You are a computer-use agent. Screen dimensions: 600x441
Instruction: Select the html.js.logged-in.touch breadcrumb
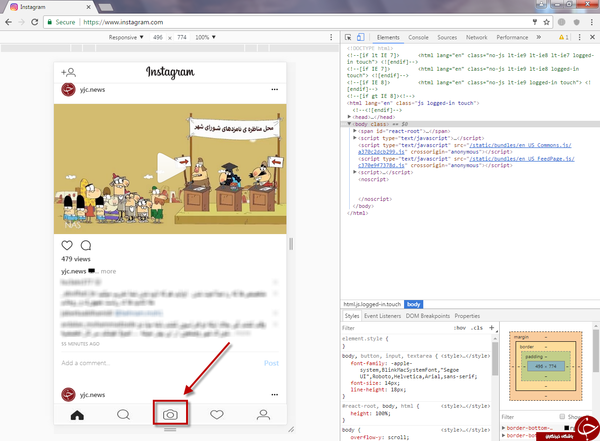372,304
